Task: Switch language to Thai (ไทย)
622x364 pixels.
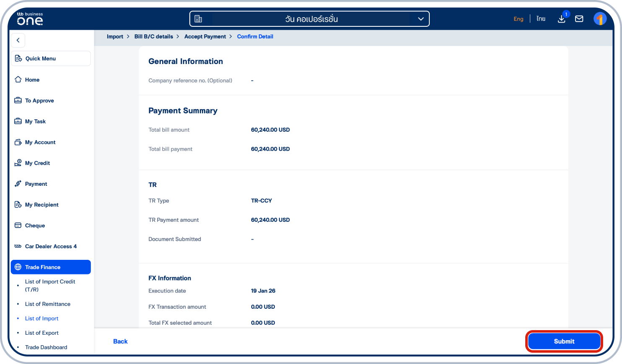Action: click(x=541, y=19)
